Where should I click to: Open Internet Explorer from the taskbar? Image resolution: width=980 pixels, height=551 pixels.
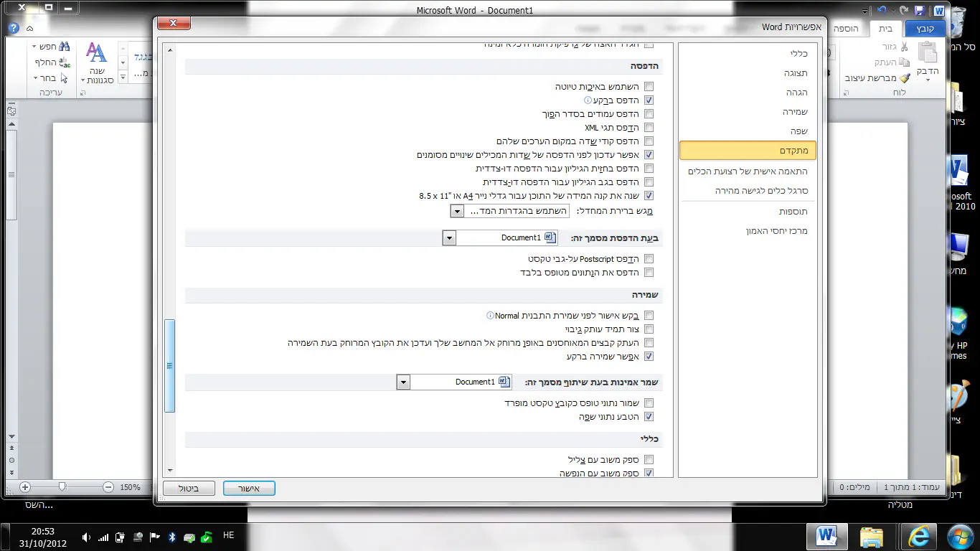pyautogui.click(x=918, y=535)
